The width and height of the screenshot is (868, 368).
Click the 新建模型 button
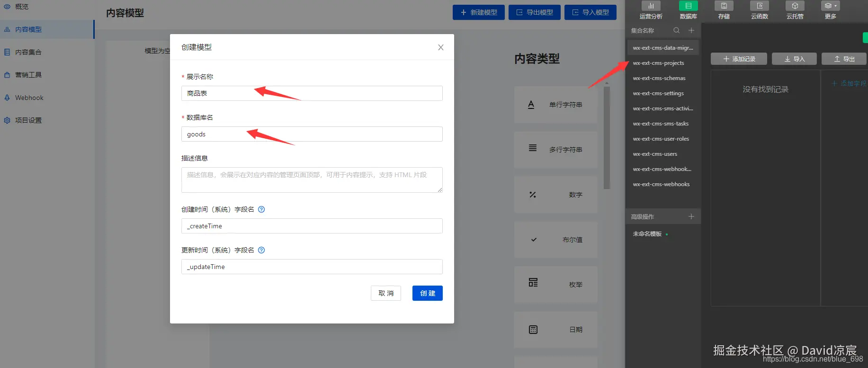click(x=479, y=12)
